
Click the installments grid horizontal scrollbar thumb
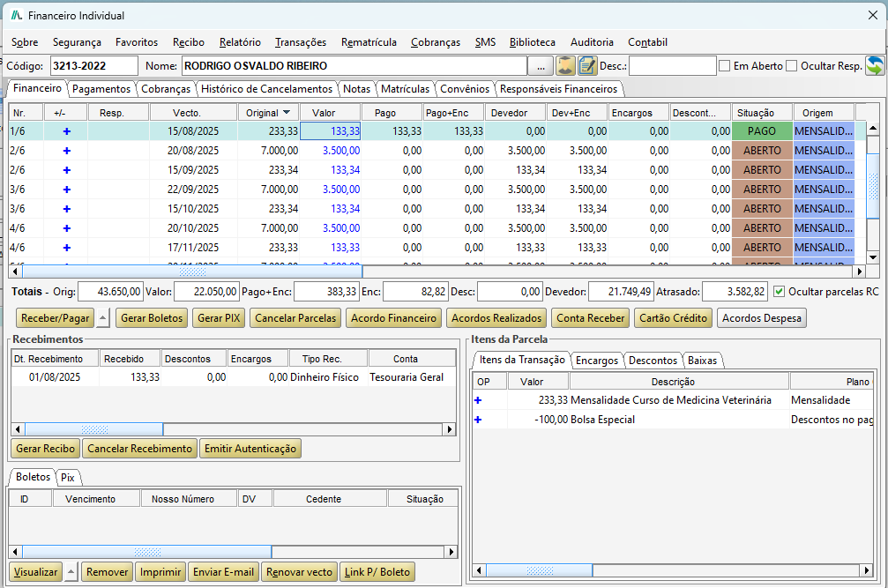(192, 272)
